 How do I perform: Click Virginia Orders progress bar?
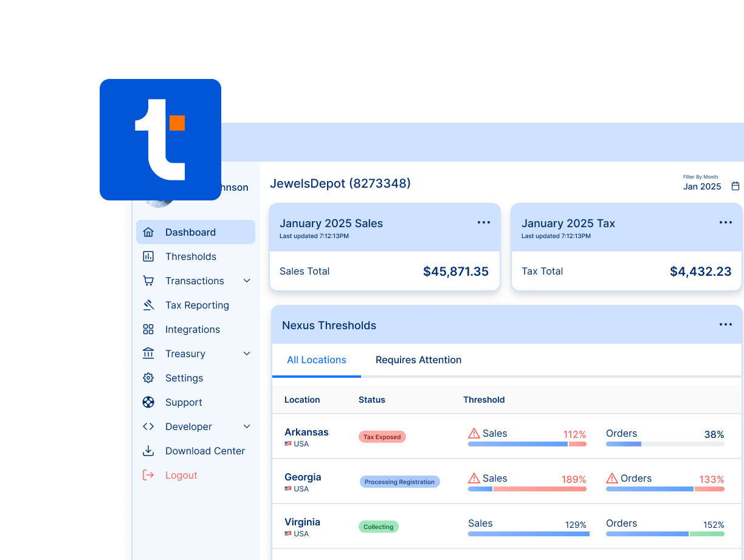[x=665, y=534]
